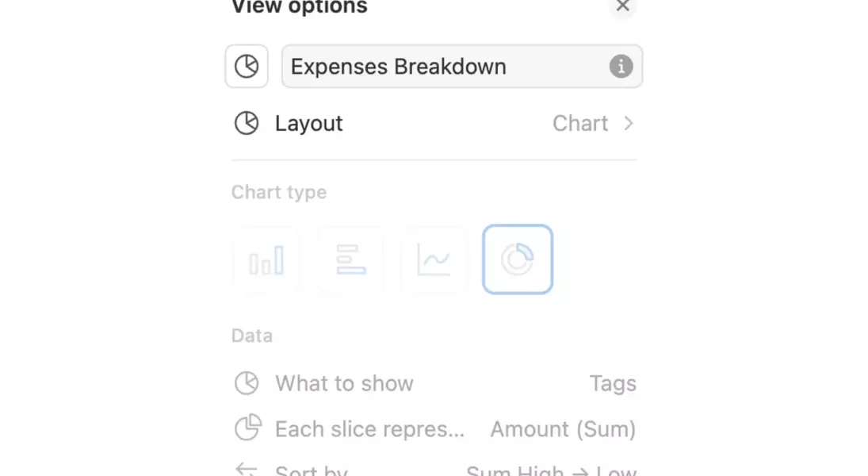Open the Layout Chart chevron
The image size is (868, 476).
pyautogui.click(x=629, y=123)
